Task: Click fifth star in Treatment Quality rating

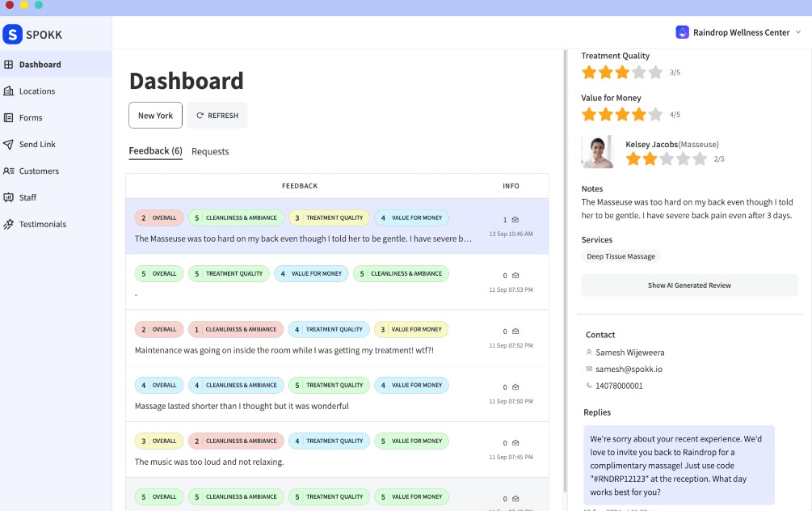Action: [656, 73]
